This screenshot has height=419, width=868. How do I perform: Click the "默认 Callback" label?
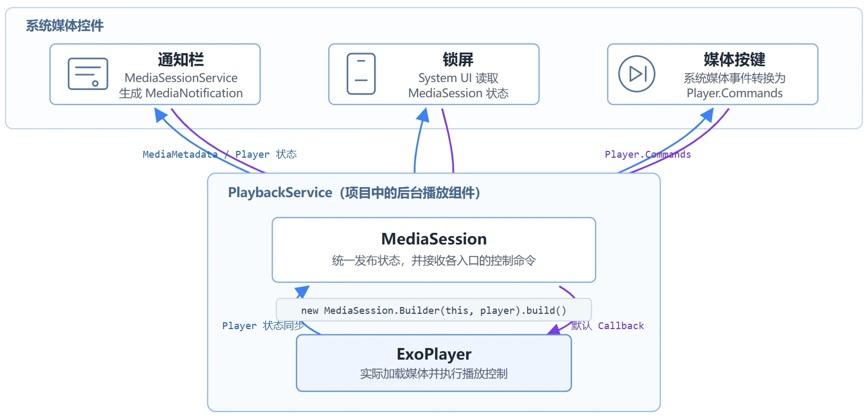(x=608, y=325)
